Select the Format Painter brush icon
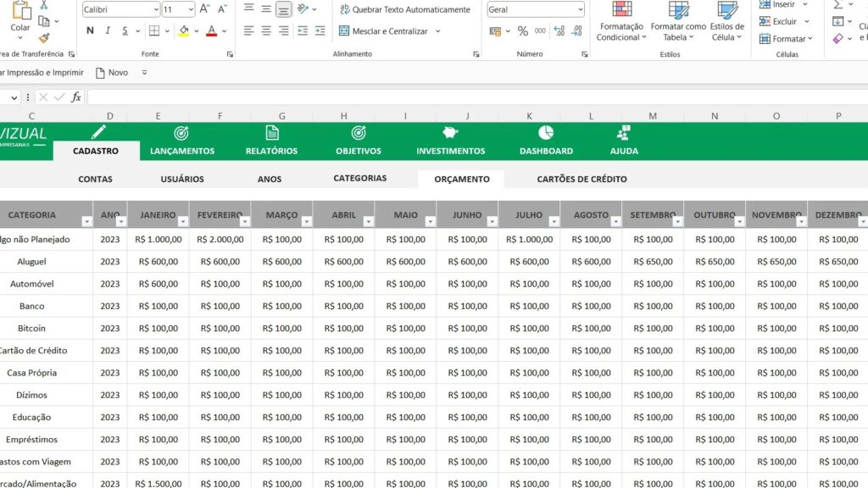This screenshot has width=868, height=488. [44, 37]
